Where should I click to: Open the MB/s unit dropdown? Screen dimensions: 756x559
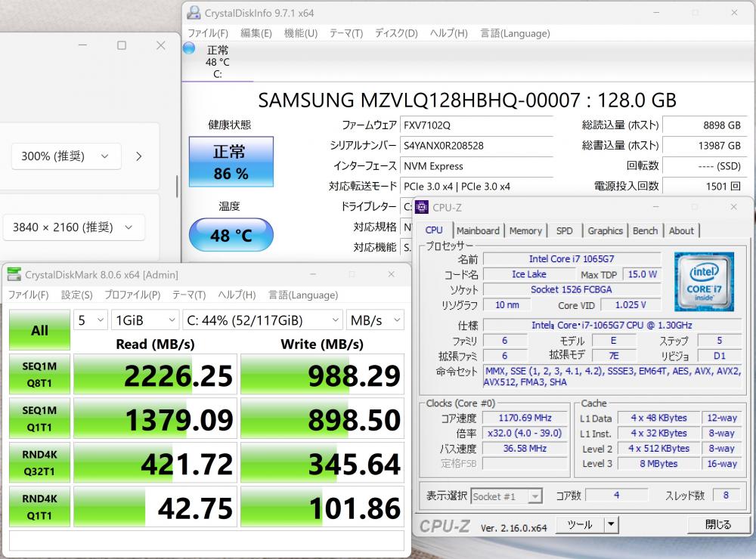point(375,320)
